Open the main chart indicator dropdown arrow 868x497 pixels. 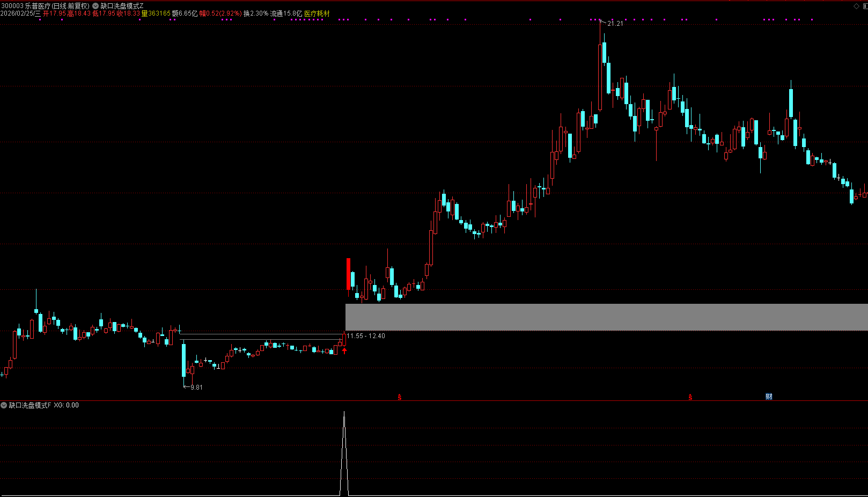coord(95,6)
